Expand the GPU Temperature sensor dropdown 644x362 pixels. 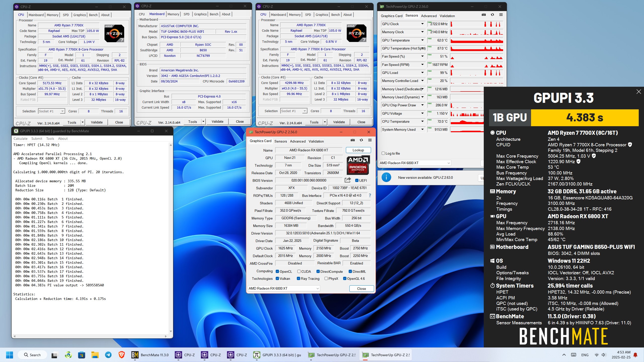click(x=422, y=40)
